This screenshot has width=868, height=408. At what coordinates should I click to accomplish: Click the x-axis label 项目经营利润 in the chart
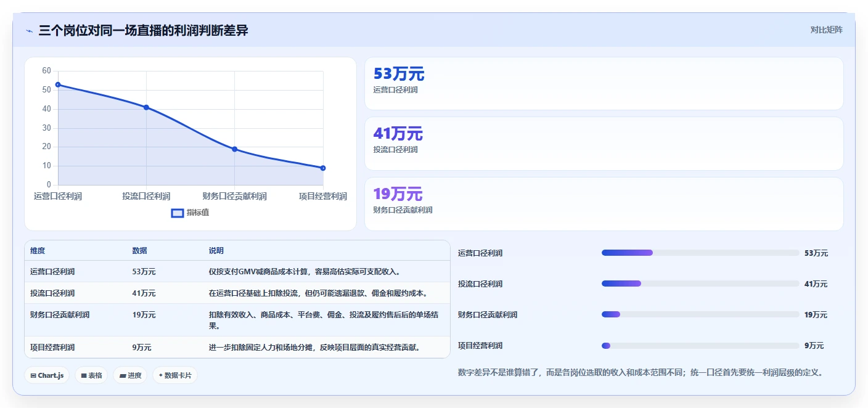point(323,197)
